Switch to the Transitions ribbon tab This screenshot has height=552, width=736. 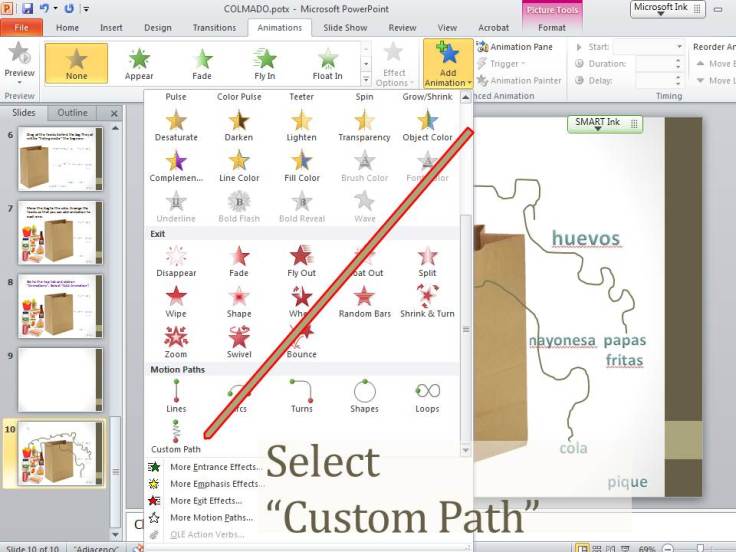(215, 28)
